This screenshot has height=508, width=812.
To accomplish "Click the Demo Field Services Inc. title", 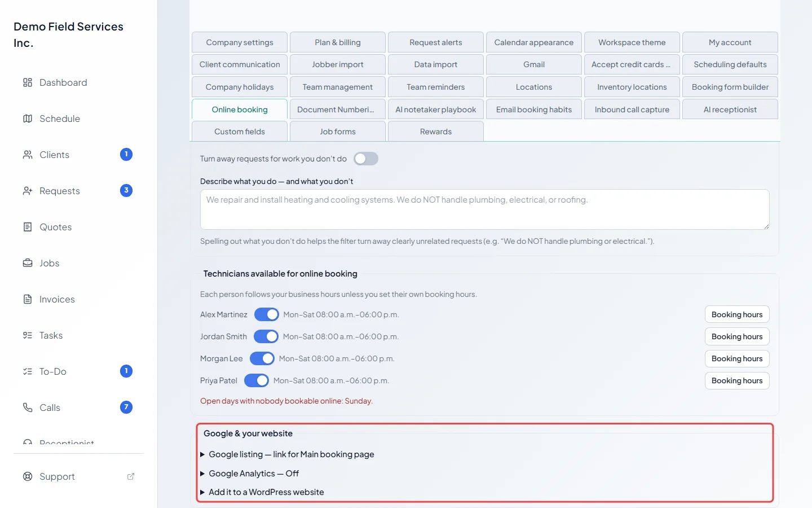I will pyautogui.click(x=69, y=34).
